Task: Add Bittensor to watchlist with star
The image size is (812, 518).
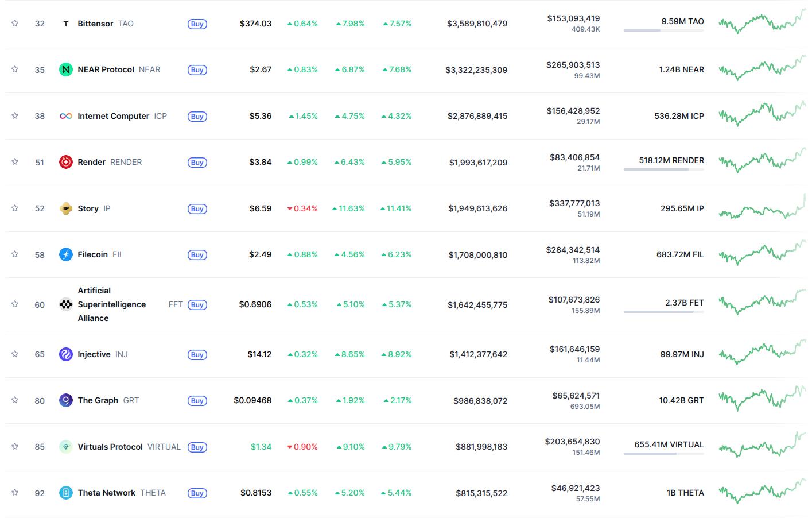Action: tap(15, 23)
